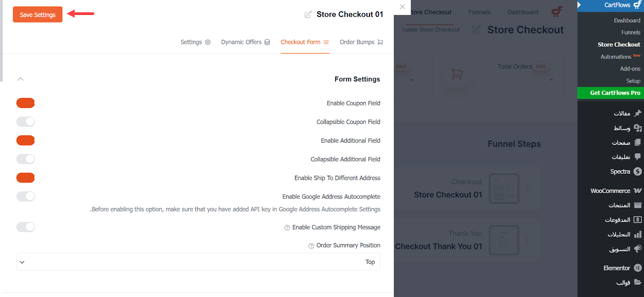This screenshot has width=644, height=297.
Task: Click the edit pencil icon beside Store Checkout 01
Action: coord(308,15)
